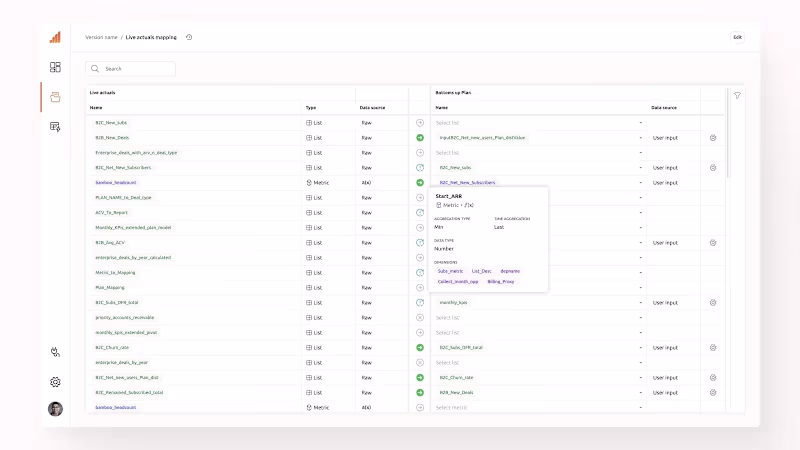The image size is (800, 450).
Task: Open the table settings sidebar icon
Action: click(55, 127)
